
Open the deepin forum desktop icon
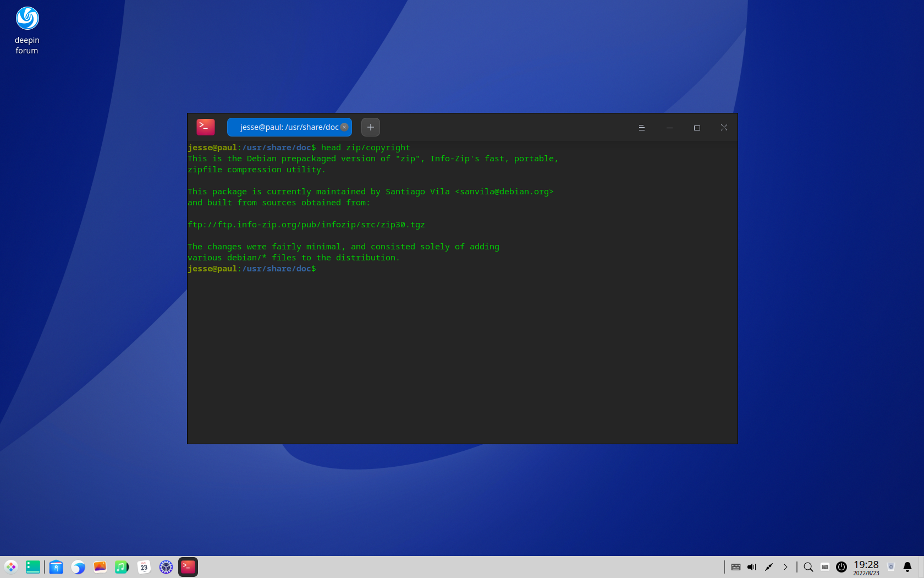pyautogui.click(x=27, y=30)
